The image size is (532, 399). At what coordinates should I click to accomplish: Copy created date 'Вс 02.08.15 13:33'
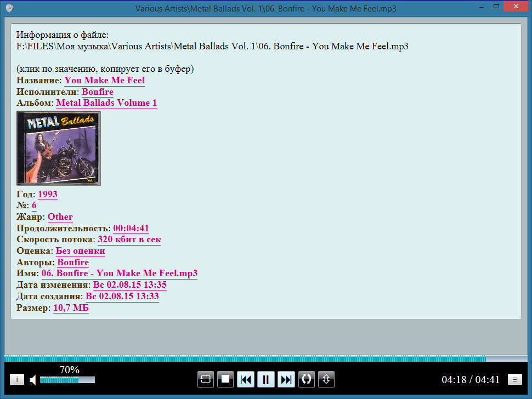point(122,297)
